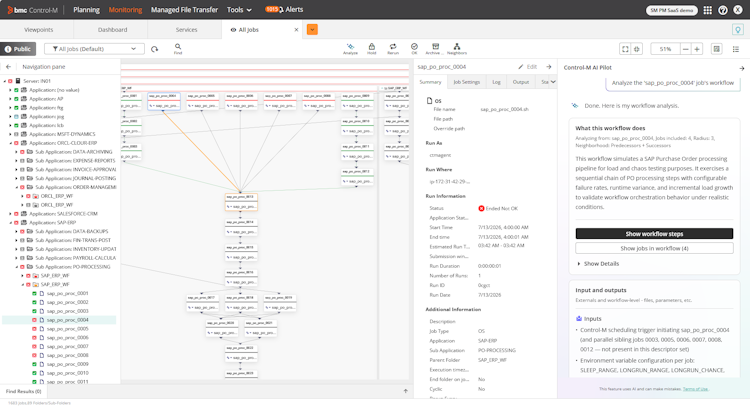
Task: Click the help question mark icon
Action: pos(723,10)
